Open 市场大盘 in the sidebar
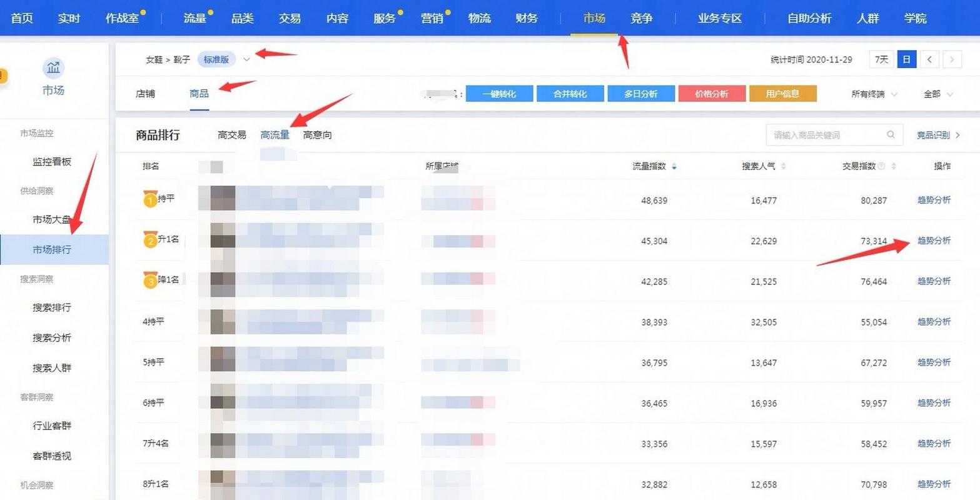The image size is (980, 500). point(52,219)
